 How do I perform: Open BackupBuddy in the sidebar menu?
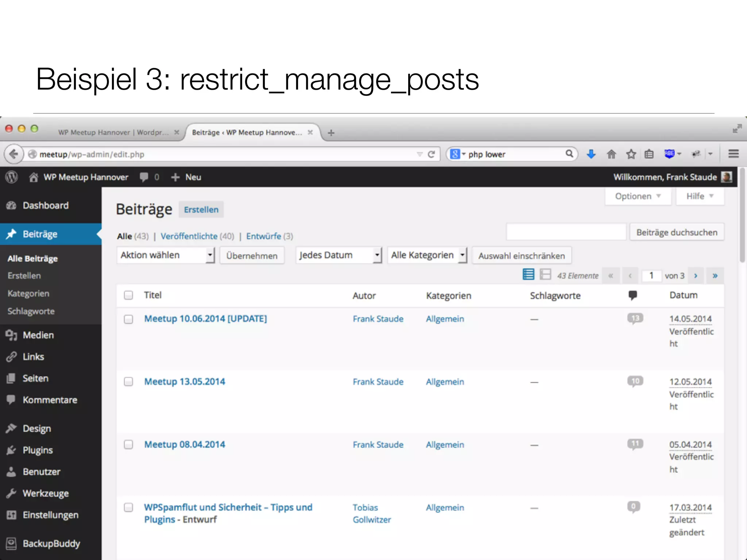(51, 544)
